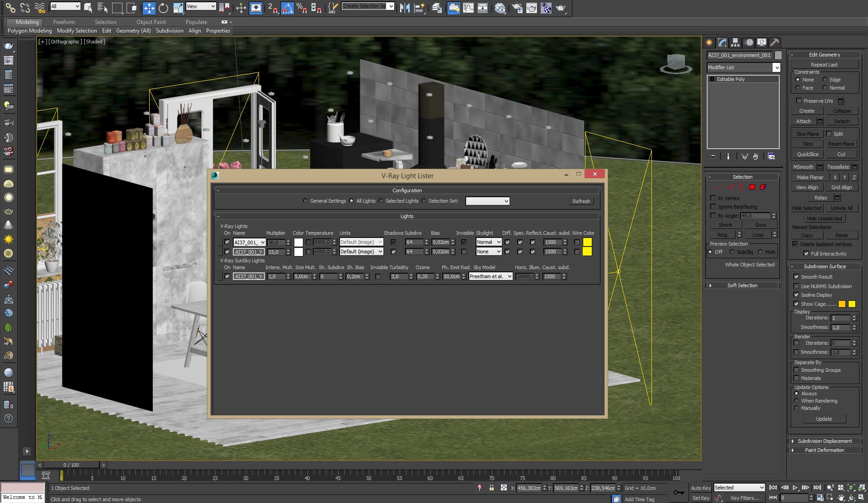Image resolution: width=868 pixels, height=503 pixels.
Task: Select Selected Lights radio in Light Lister
Action: coord(381,201)
